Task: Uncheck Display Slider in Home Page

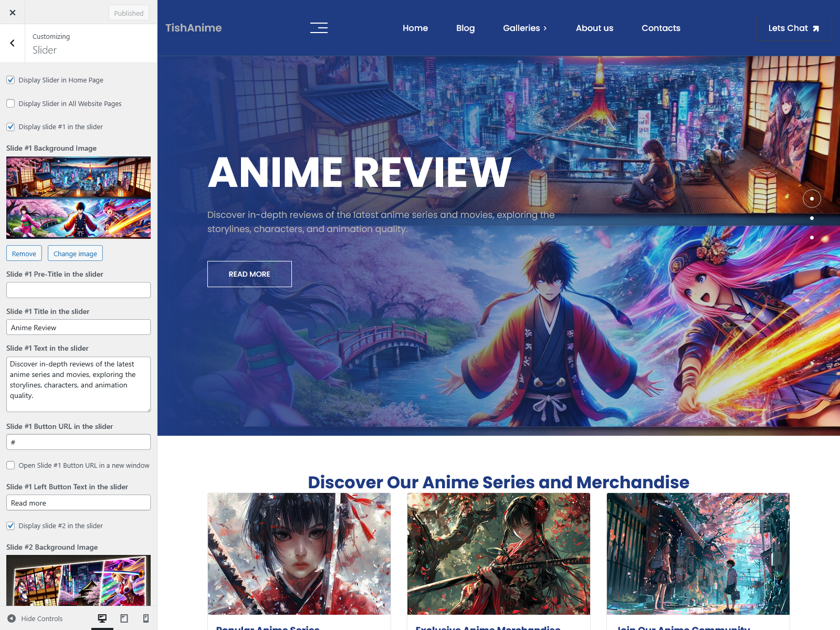Action: (10, 80)
